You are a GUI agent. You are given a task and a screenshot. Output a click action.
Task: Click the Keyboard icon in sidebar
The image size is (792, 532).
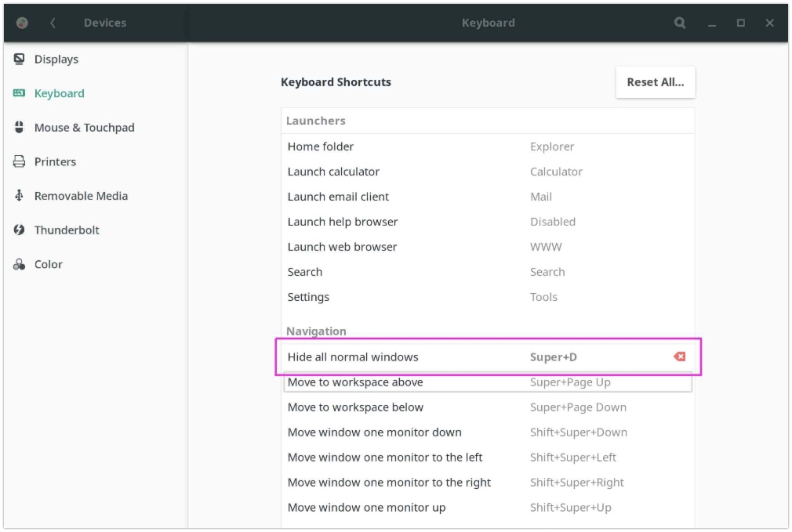pos(20,93)
